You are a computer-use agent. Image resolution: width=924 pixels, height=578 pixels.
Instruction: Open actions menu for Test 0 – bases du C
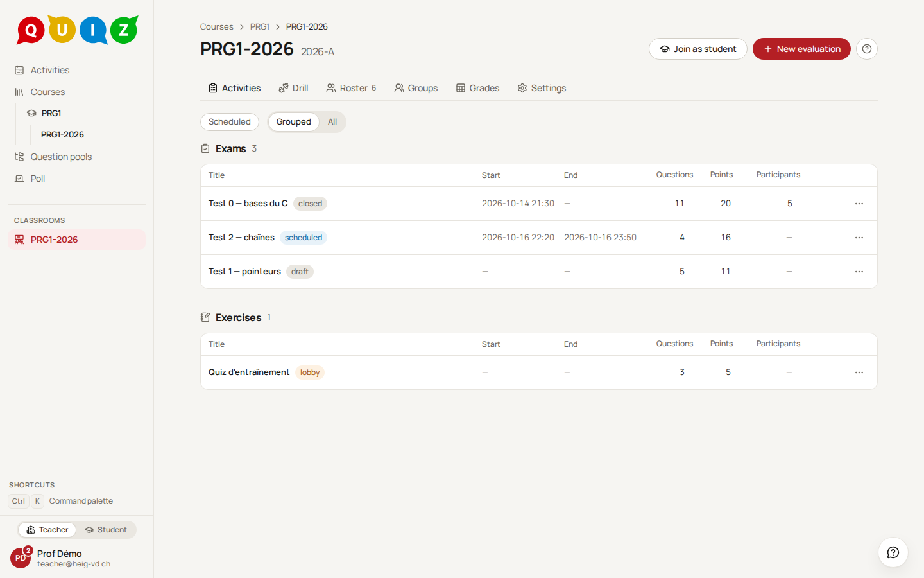pyautogui.click(x=859, y=204)
